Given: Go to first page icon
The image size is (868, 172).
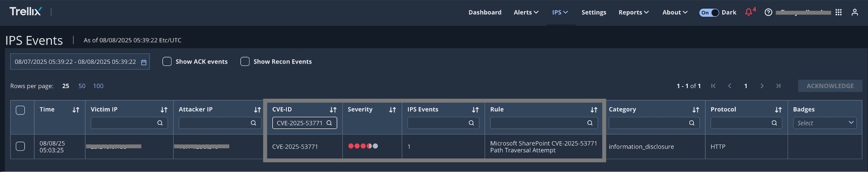Looking at the screenshot, I should click(x=713, y=86).
